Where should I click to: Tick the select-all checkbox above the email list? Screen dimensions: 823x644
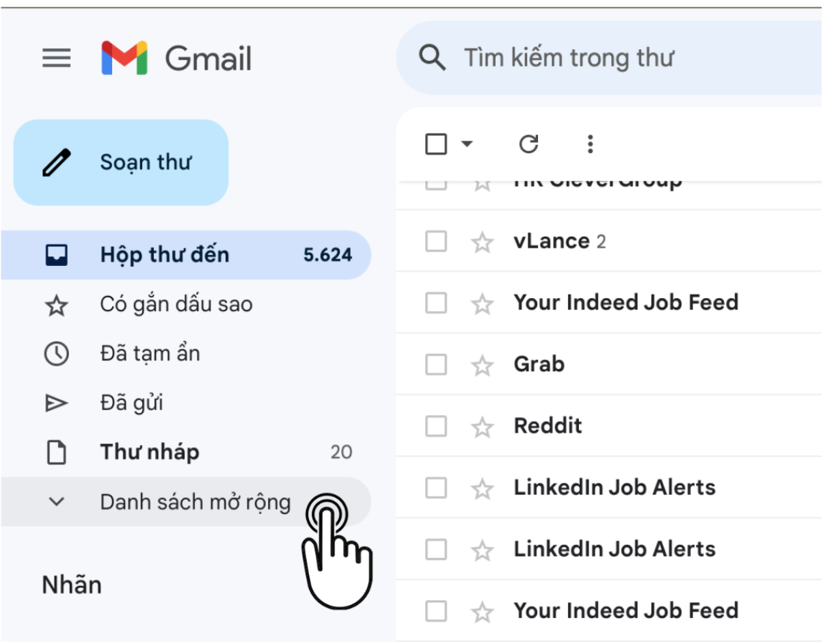click(x=435, y=144)
